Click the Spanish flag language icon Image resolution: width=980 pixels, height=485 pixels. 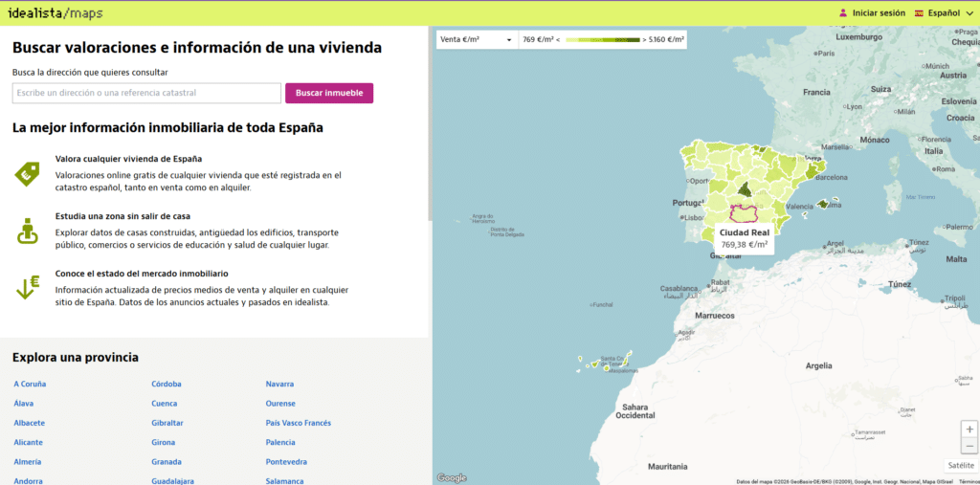coord(920,13)
